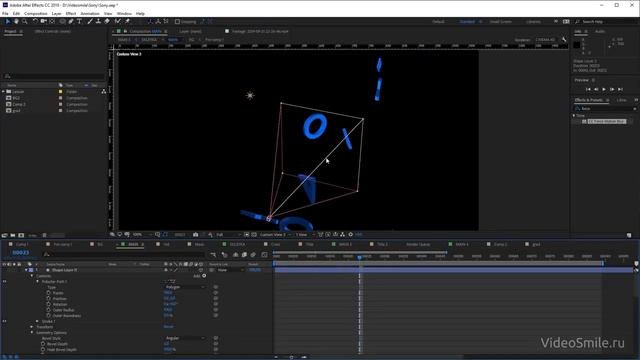Open the Composition menu
Screen dimensions: 640x360
[x=36, y=13]
